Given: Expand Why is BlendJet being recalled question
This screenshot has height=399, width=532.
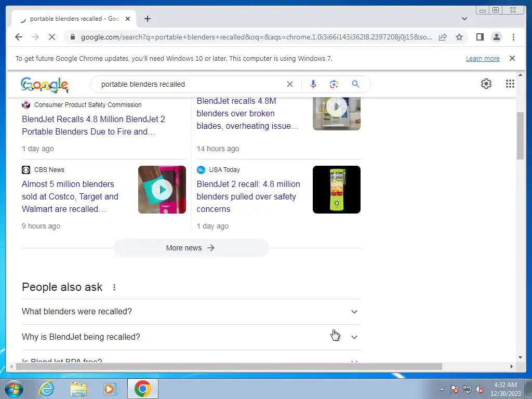Looking at the screenshot, I should pos(191,337).
